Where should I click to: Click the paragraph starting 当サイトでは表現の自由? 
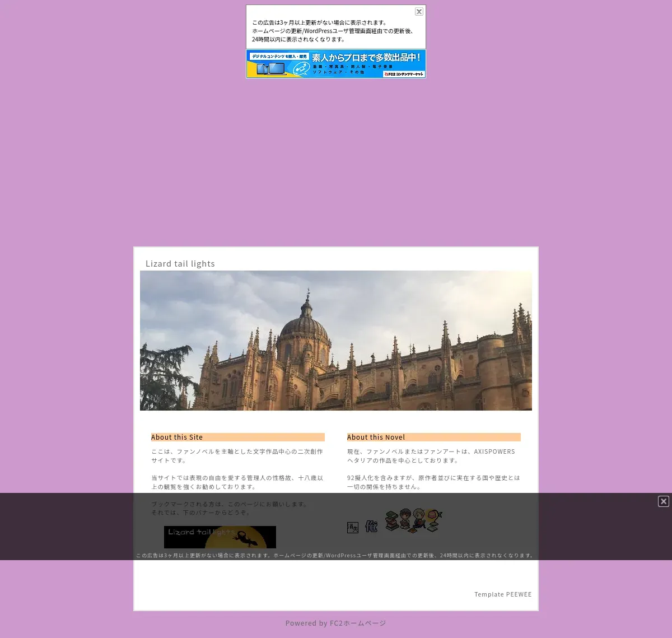(x=237, y=482)
